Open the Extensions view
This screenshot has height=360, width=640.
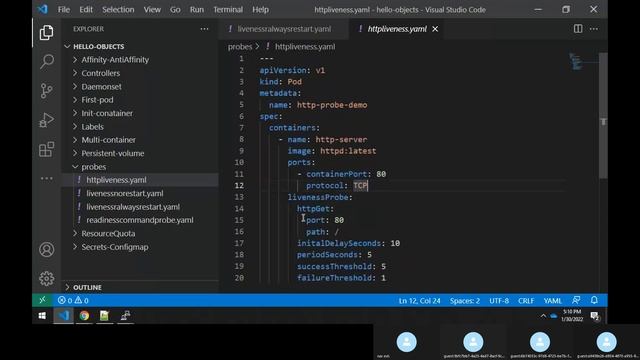point(46,149)
